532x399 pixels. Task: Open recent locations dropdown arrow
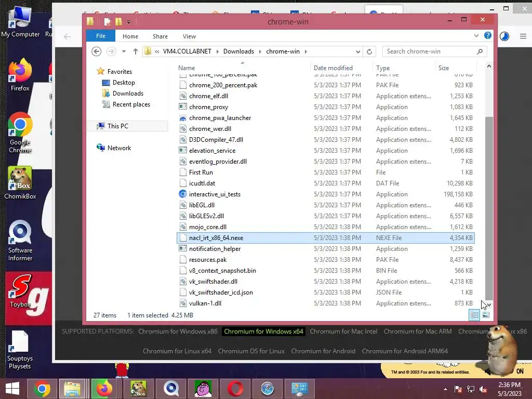(x=124, y=51)
